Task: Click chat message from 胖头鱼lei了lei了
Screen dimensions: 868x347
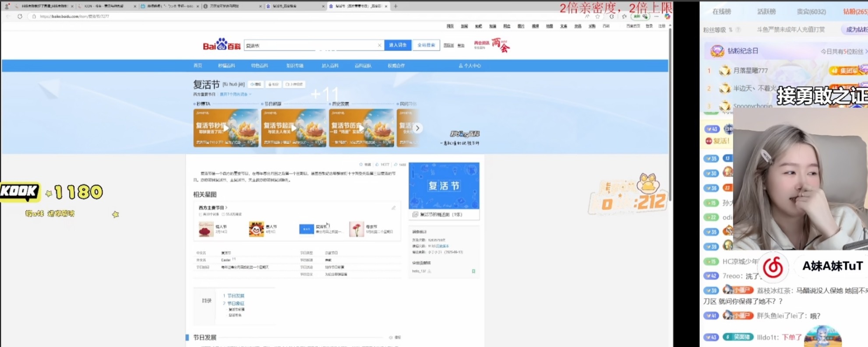Action: tap(788, 315)
